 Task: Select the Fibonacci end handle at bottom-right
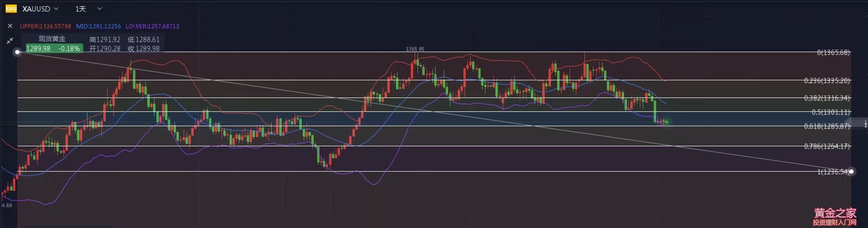point(851,172)
